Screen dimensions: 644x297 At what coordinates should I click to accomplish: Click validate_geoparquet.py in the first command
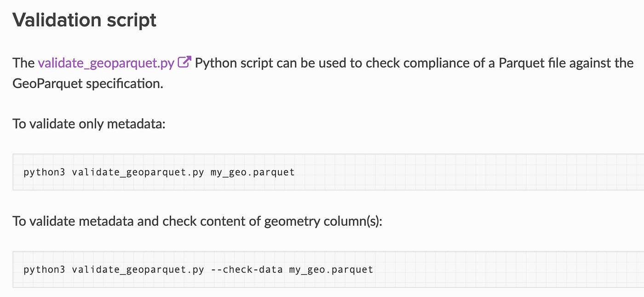tap(138, 173)
